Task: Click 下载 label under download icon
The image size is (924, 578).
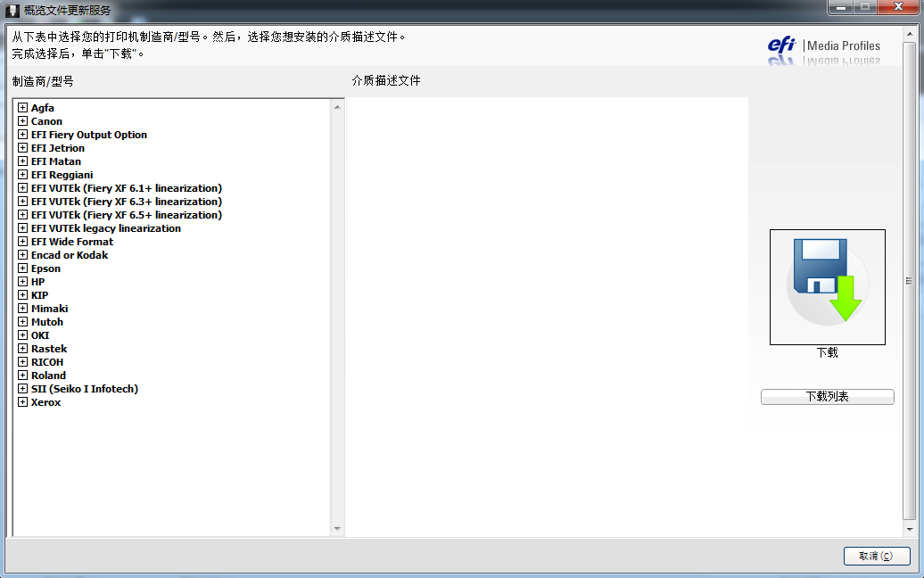Action: (x=828, y=352)
